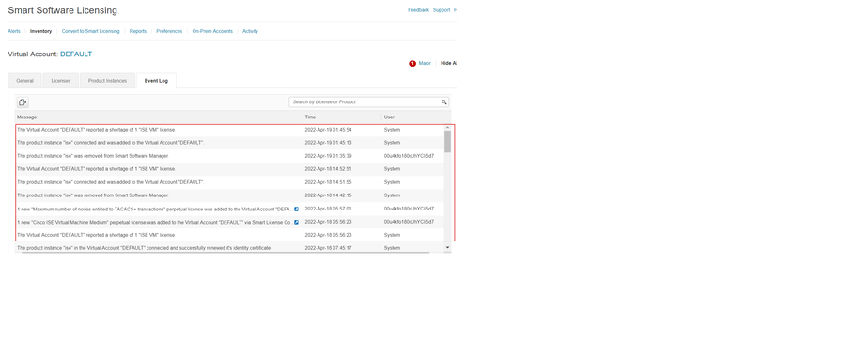Open the Feedback link
The width and height of the screenshot is (868, 358).
(x=419, y=10)
